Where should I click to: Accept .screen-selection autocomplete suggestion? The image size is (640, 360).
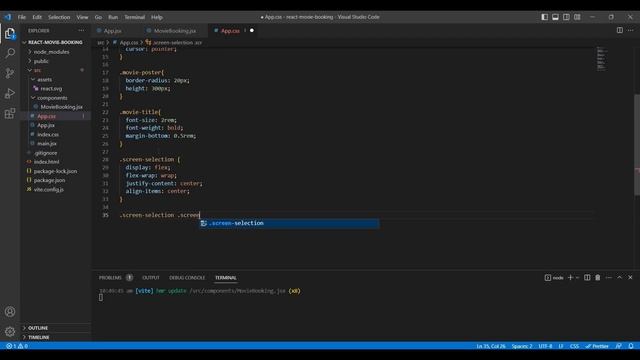(289, 223)
